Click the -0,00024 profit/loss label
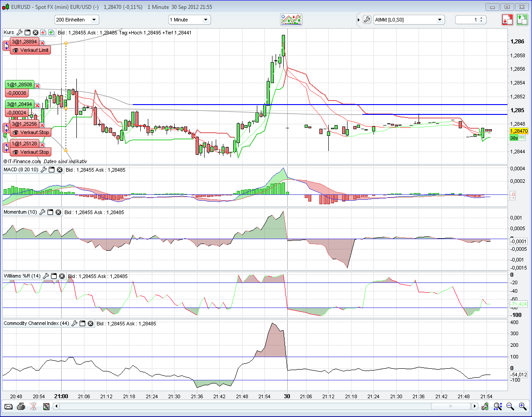This screenshot has width=532, height=417. click(17, 113)
